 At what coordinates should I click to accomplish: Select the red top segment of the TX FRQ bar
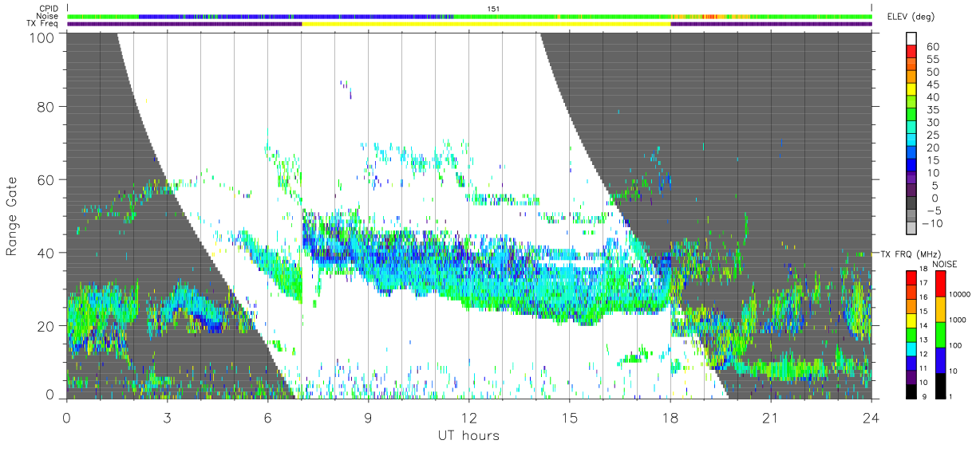tap(911, 276)
